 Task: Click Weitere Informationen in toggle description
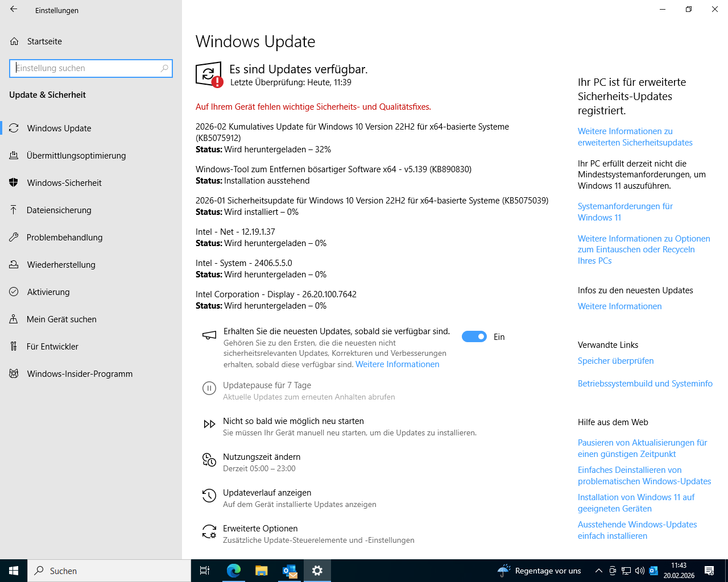pyautogui.click(x=398, y=364)
